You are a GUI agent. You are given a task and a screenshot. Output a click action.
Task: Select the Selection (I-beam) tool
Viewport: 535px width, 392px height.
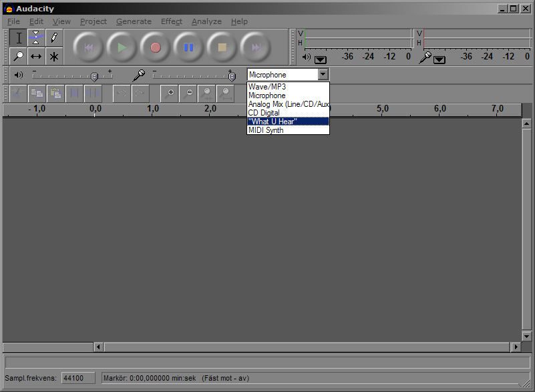19,38
